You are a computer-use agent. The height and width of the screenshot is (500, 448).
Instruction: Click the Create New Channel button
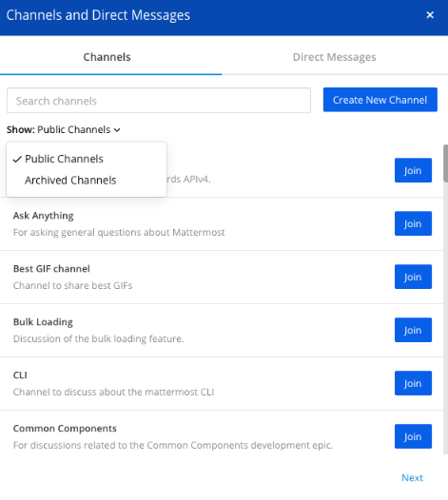pos(380,100)
